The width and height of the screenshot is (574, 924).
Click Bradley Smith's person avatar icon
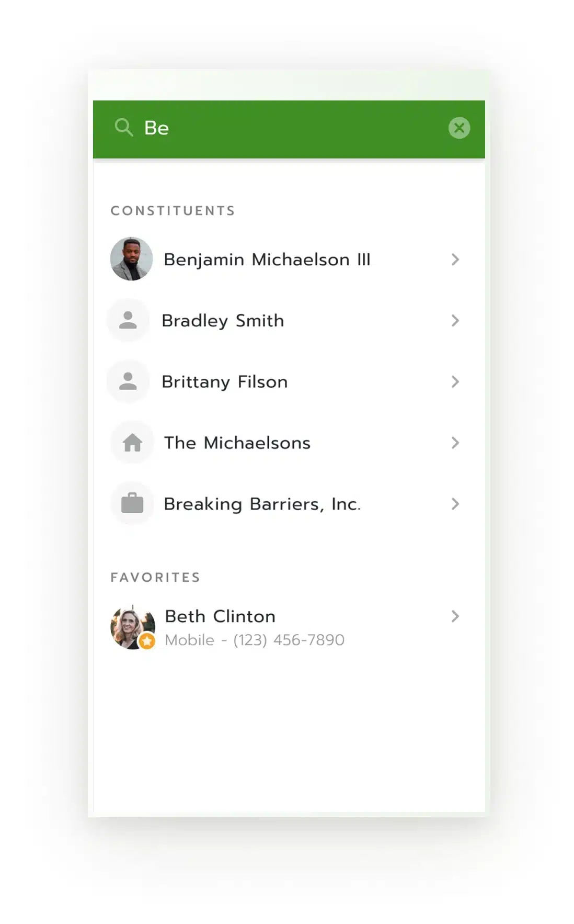128,320
